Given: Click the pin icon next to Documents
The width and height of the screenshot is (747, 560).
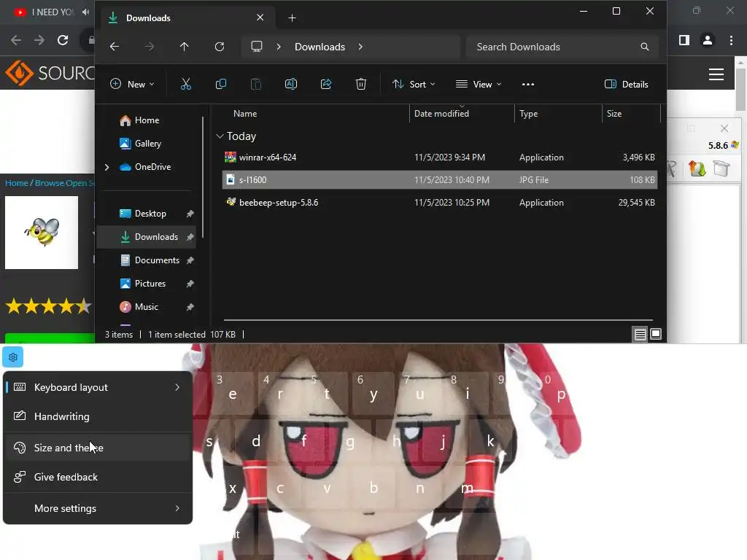Looking at the screenshot, I should (190, 260).
